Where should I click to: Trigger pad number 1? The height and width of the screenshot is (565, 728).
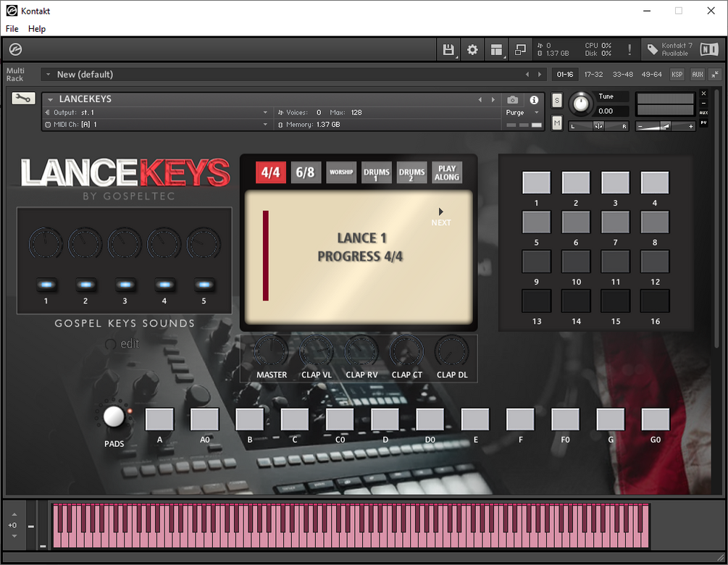click(536, 183)
